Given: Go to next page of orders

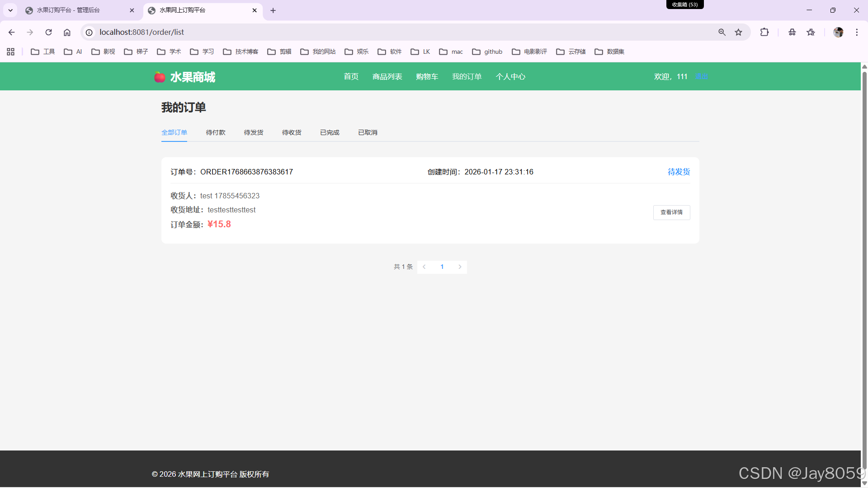Looking at the screenshot, I should 460,267.
